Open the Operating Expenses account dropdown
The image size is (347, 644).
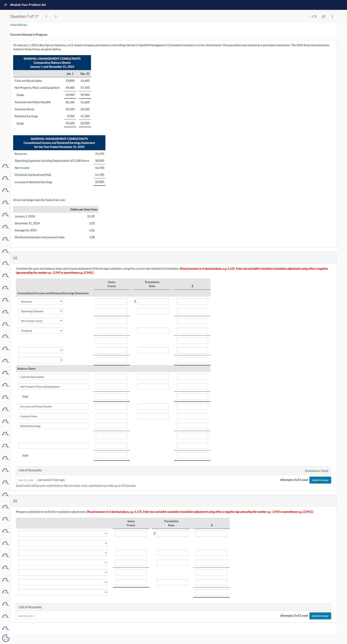point(40,311)
